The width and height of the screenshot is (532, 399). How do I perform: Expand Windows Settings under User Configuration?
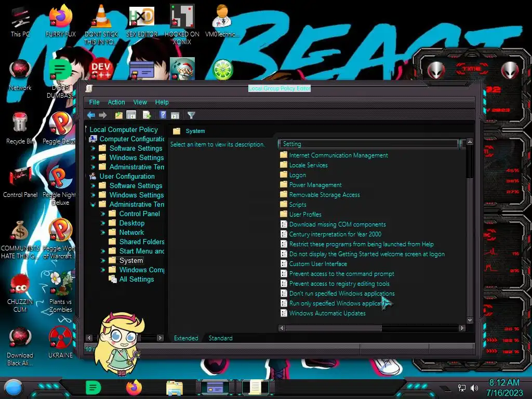coord(92,195)
